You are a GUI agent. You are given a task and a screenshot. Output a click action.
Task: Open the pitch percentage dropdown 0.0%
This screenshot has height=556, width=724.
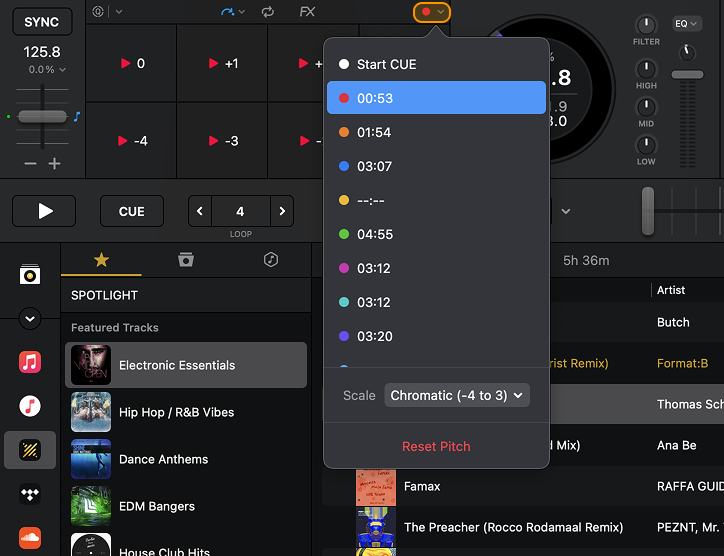click(x=47, y=70)
